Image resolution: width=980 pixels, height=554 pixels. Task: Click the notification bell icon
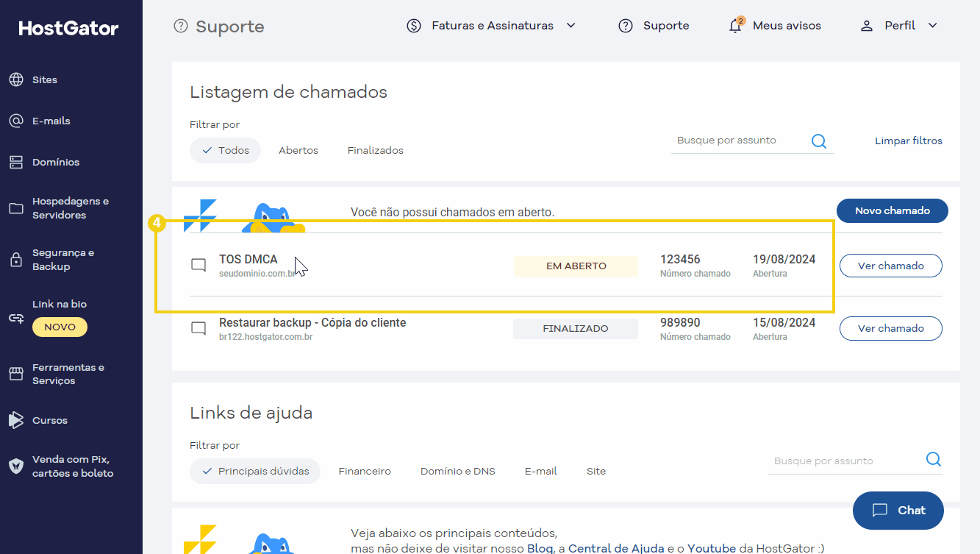[735, 26]
